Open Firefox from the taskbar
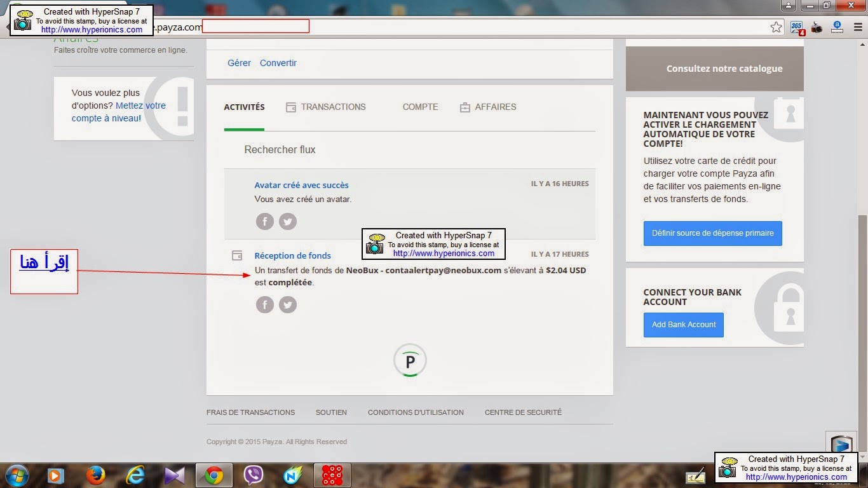Screen dimensions: 868x488 click(x=95, y=475)
